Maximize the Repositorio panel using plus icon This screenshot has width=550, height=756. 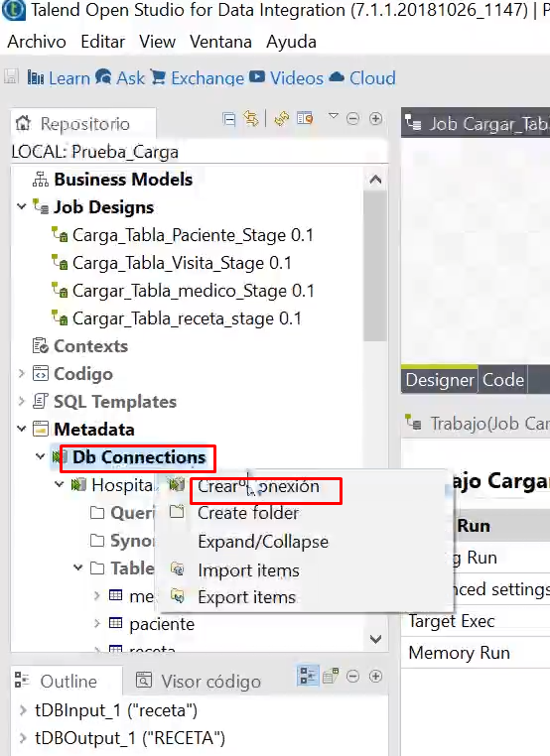click(375, 119)
